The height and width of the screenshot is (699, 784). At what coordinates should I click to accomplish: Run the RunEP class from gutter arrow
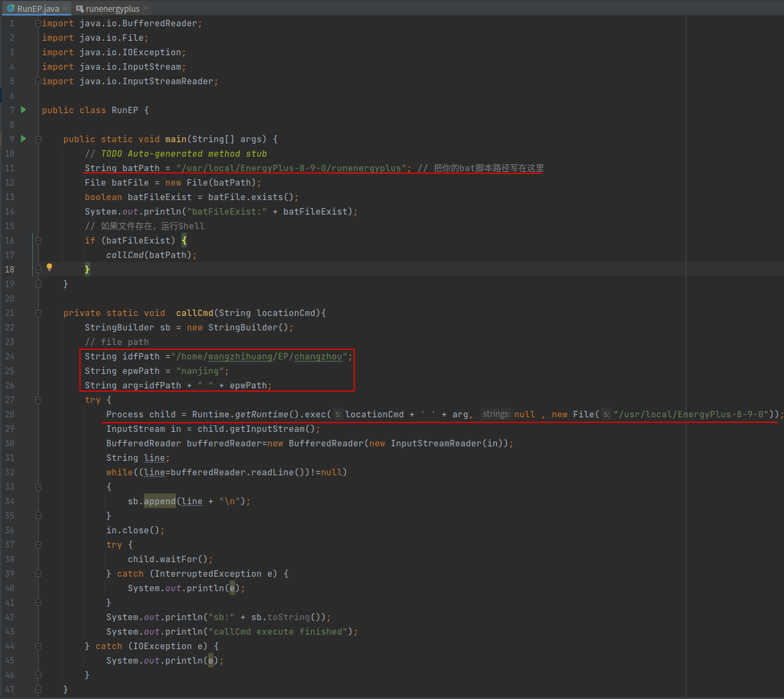pyautogui.click(x=24, y=109)
